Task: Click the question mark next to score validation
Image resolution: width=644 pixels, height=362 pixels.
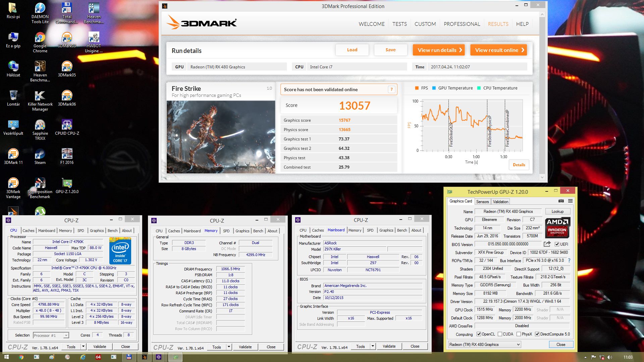Action: tap(391, 89)
